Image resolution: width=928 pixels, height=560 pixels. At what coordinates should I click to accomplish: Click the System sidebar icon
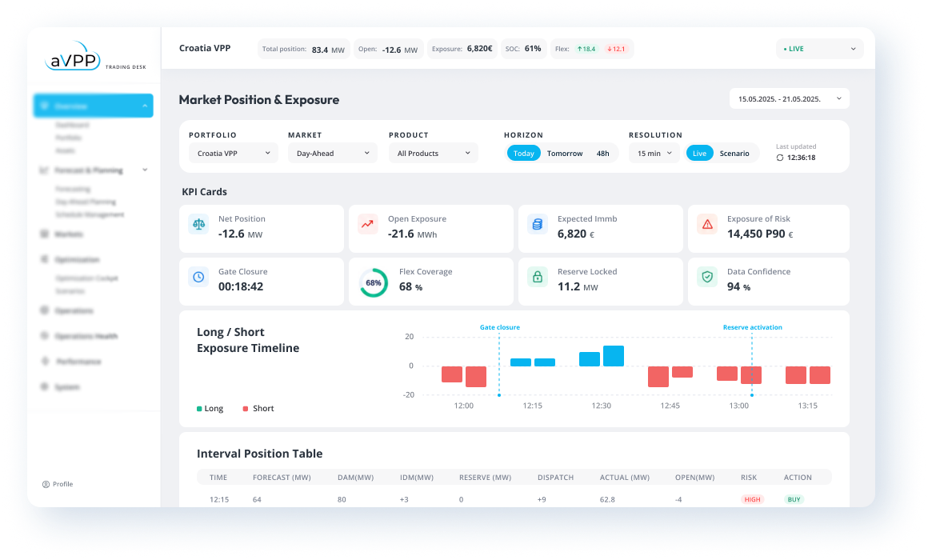pos(44,387)
